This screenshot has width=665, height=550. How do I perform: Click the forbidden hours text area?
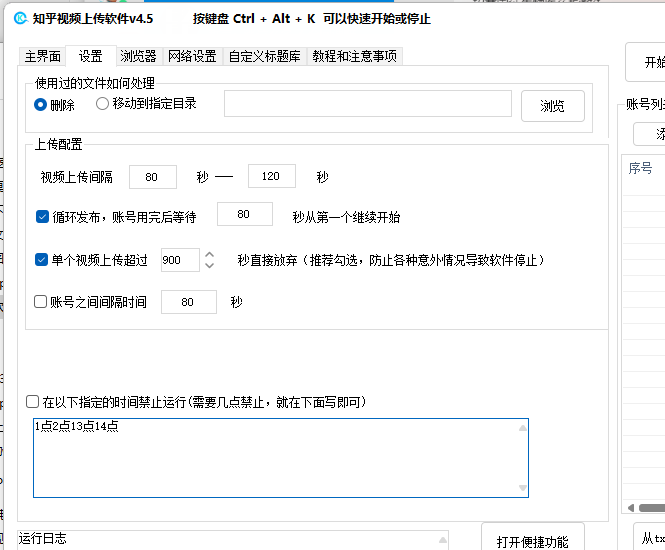276,458
